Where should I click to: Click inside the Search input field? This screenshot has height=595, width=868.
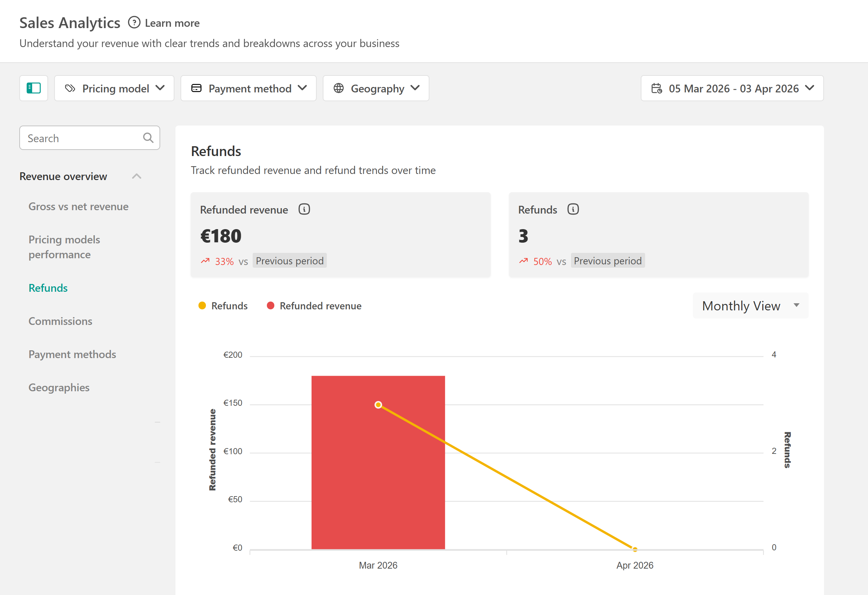pos(82,138)
